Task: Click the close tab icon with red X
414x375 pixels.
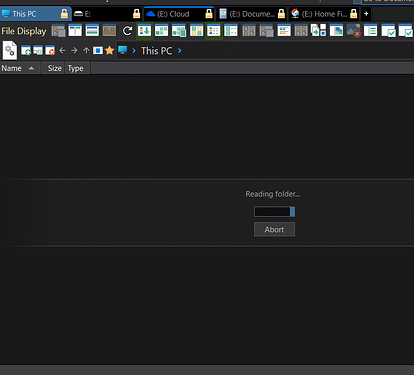Action: (x=50, y=50)
